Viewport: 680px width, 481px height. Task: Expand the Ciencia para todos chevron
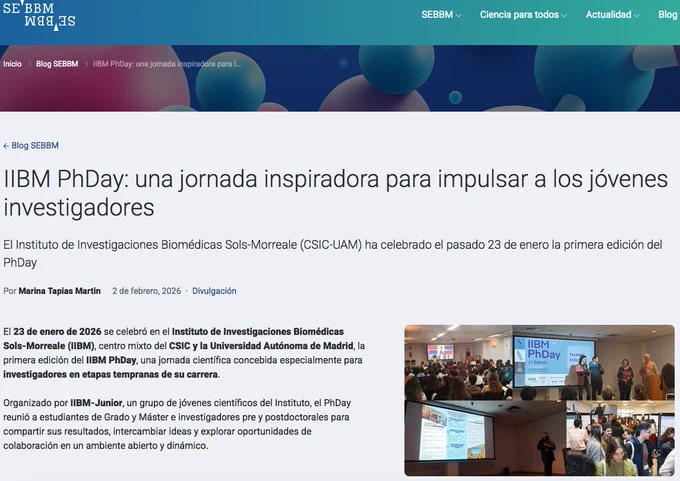tap(564, 16)
